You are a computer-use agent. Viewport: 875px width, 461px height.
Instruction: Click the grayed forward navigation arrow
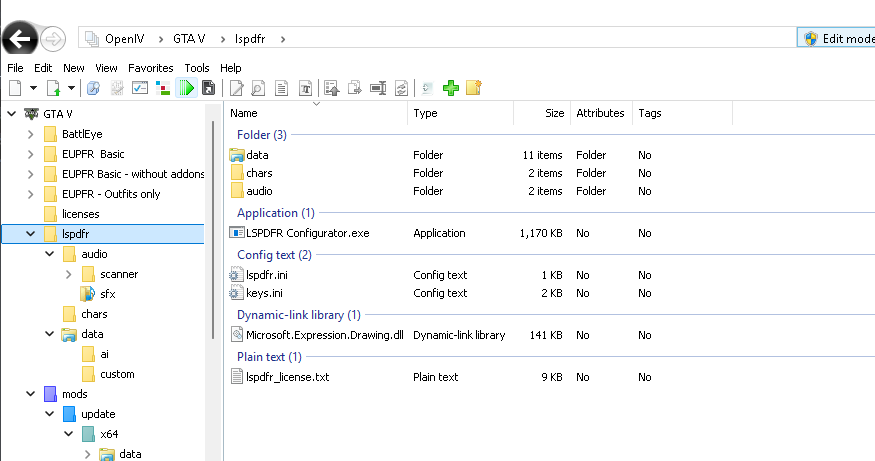click(x=54, y=39)
